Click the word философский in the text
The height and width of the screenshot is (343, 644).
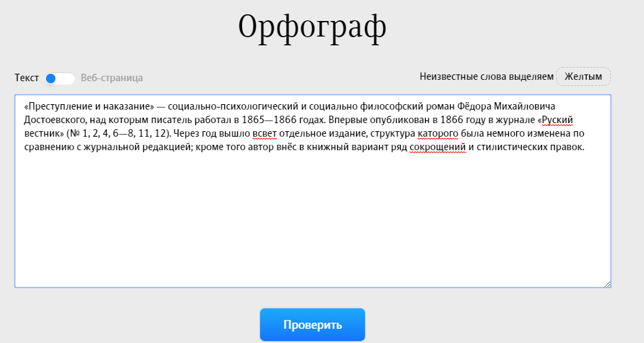point(391,106)
